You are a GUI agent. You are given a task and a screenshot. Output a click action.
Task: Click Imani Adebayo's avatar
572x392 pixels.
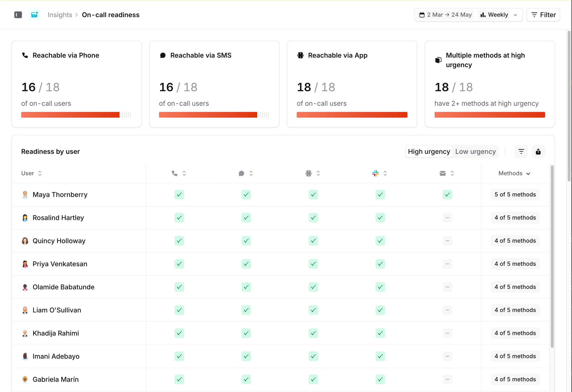coord(25,356)
